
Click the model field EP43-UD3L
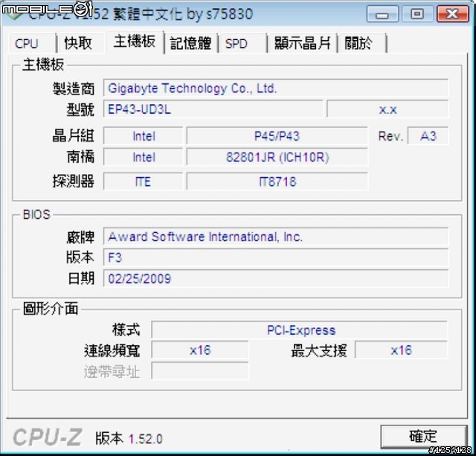click(x=213, y=109)
